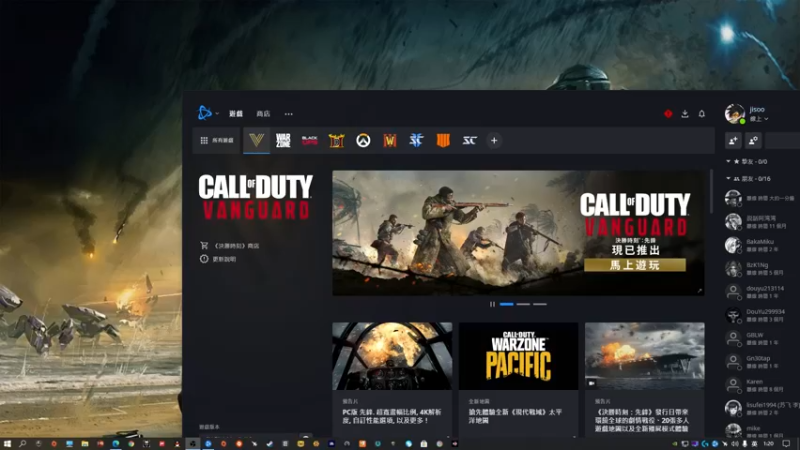This screenshot has height=450, width=800.
Task: Click the 馬上遊玩 play now button
Action: coord(635,265)
